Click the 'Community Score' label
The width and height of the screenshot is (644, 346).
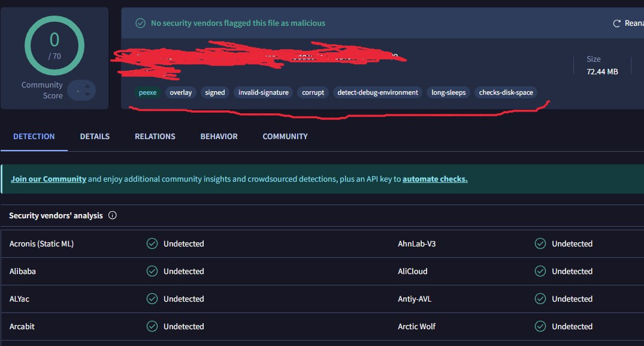[x=42, y=90]
